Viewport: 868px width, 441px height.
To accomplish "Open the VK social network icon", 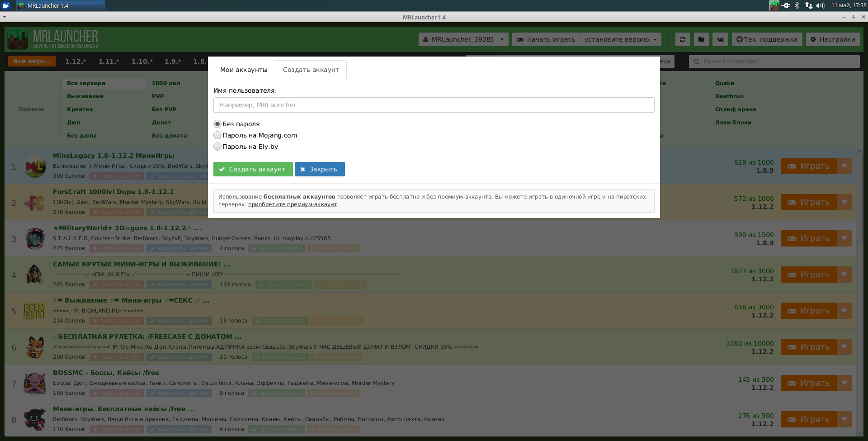I will point(720,39).
